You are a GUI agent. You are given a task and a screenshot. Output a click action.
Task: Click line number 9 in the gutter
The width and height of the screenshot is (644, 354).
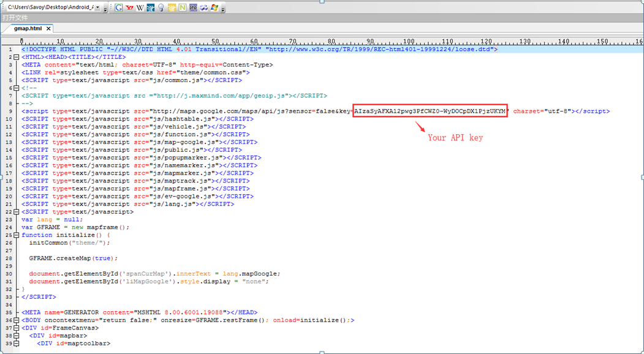pos(10,111)
